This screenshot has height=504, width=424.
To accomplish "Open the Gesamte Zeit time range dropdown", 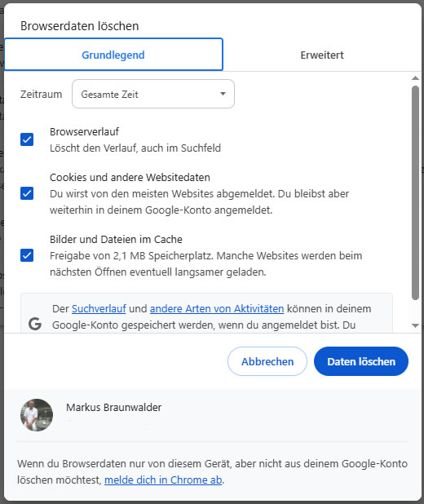I will coord(153,94).
